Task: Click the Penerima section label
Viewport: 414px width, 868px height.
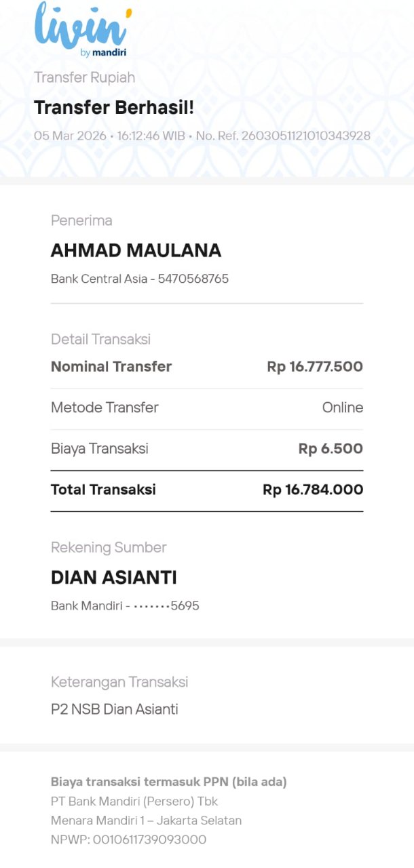Action: 81,220
